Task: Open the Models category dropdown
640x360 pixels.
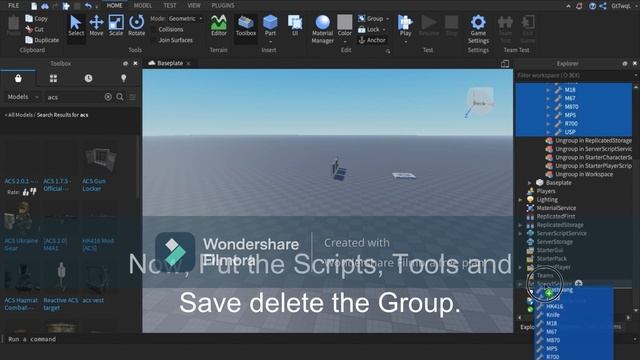Action: [23, 97]
